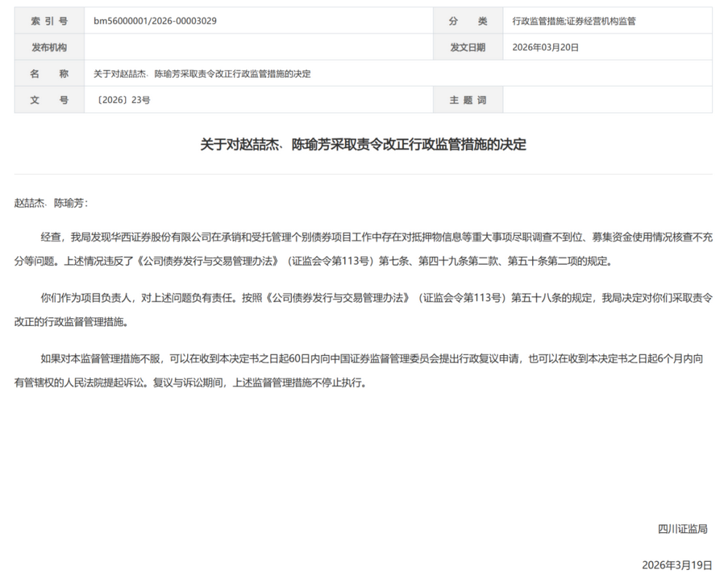The height and width of the screenshot is (583, 728).
Task: Select the document name in the table row
Action: pos(202,74)
